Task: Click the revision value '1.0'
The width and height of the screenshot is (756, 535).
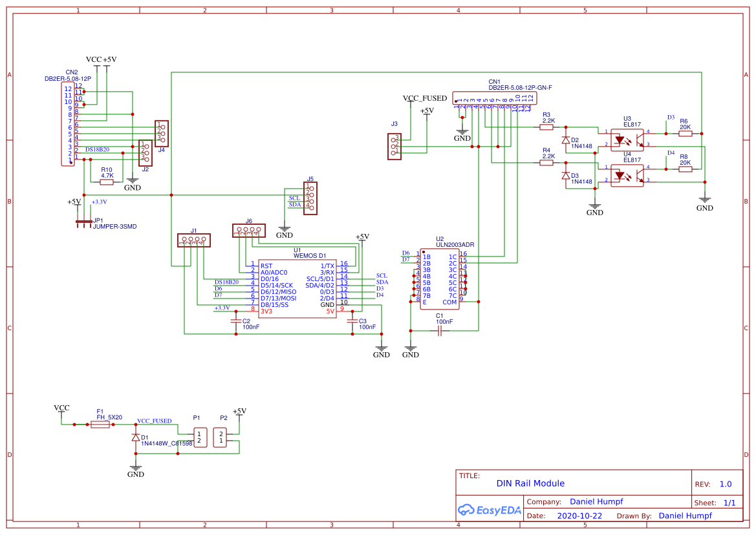Action: (726, 485)
